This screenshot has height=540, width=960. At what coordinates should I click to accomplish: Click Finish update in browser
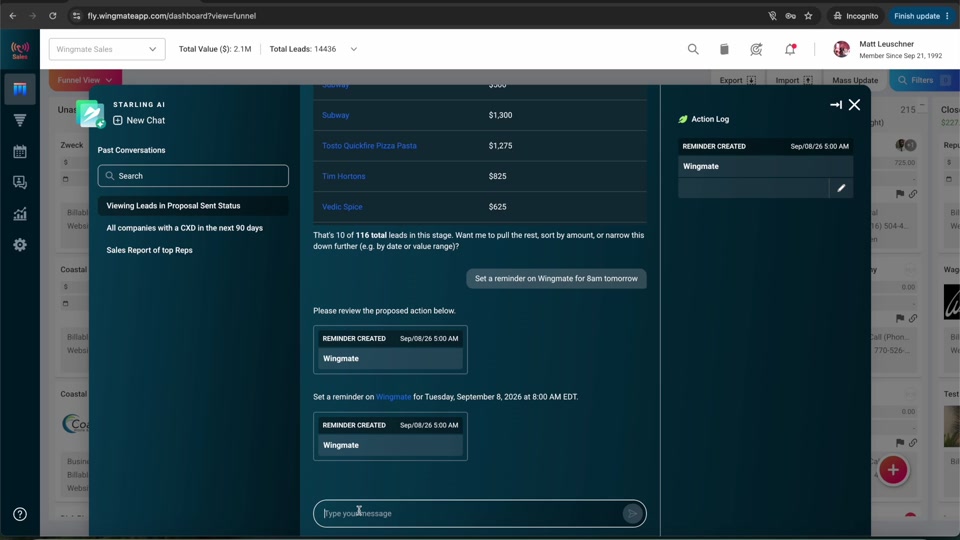click(x=921, y=16)
